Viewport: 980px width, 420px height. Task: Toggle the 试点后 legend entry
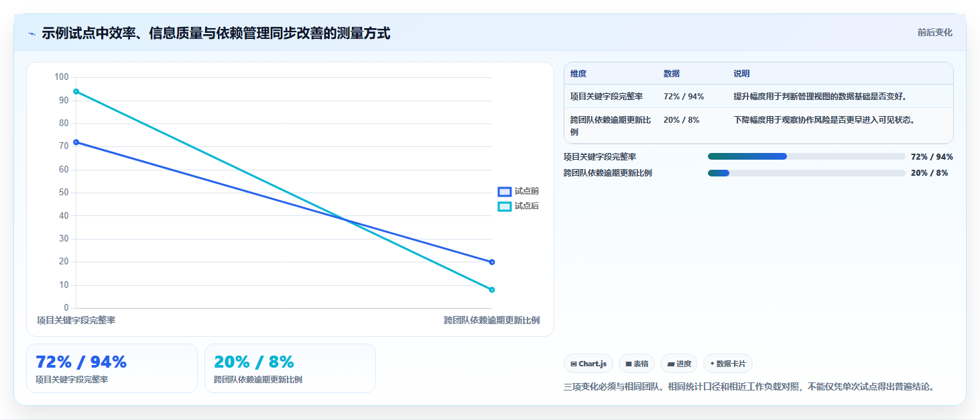519,207
